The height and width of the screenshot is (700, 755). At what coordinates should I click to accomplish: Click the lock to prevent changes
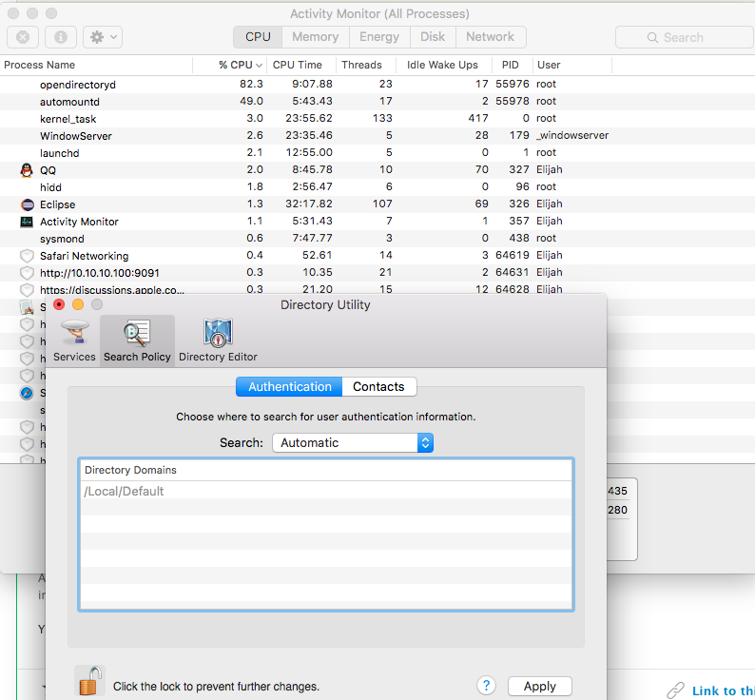90,681
